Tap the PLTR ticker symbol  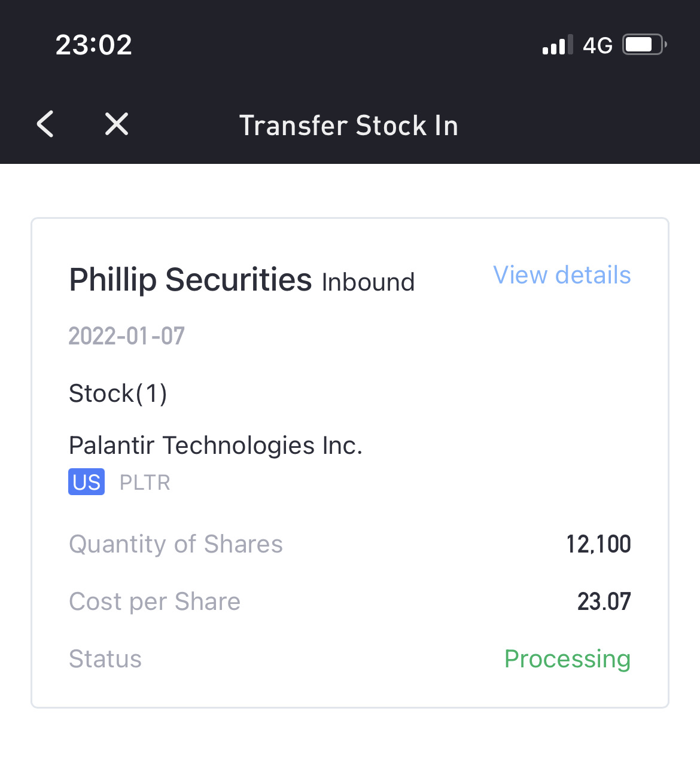(x=145, y=483)
